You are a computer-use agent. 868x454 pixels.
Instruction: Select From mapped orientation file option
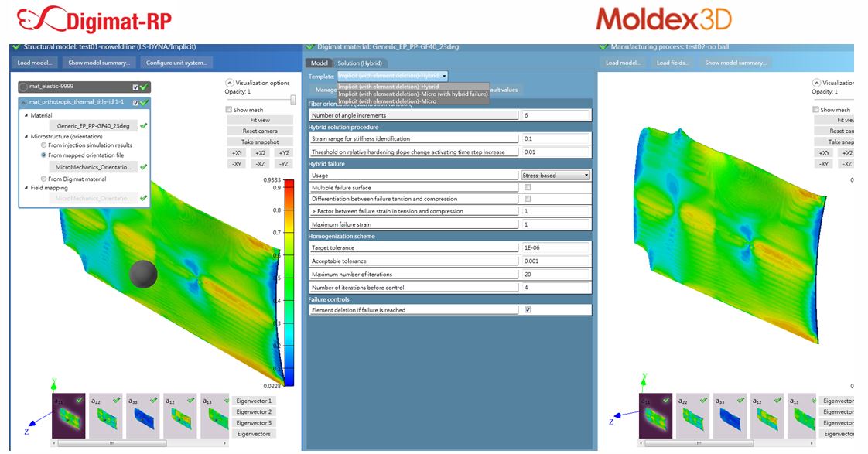coord(44,155)
